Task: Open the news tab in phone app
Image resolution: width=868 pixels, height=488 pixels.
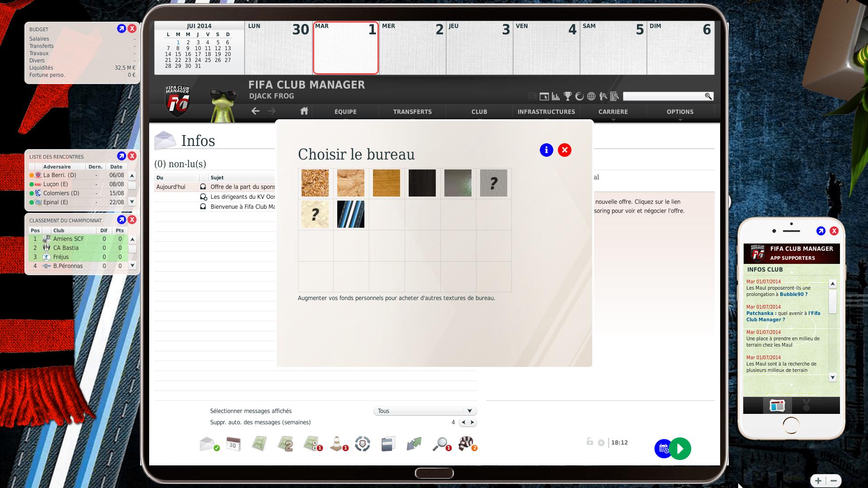Action: 777,405
